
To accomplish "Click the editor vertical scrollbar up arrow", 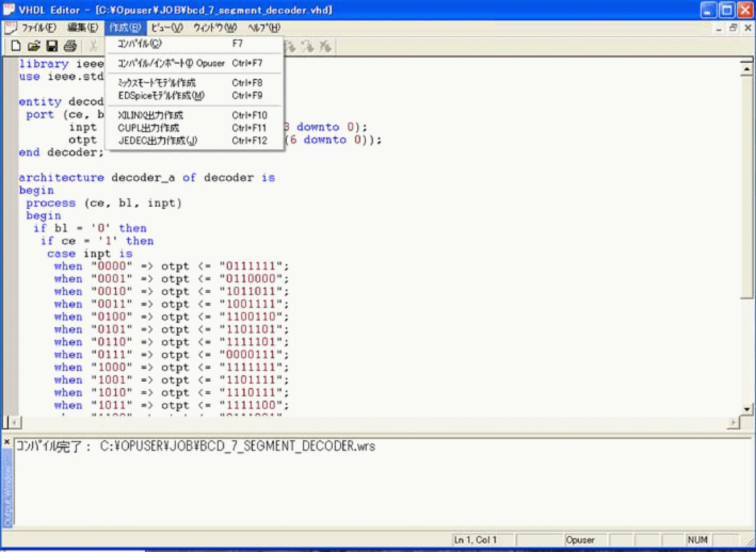I will pyautogui.click(x=747, y=69).
